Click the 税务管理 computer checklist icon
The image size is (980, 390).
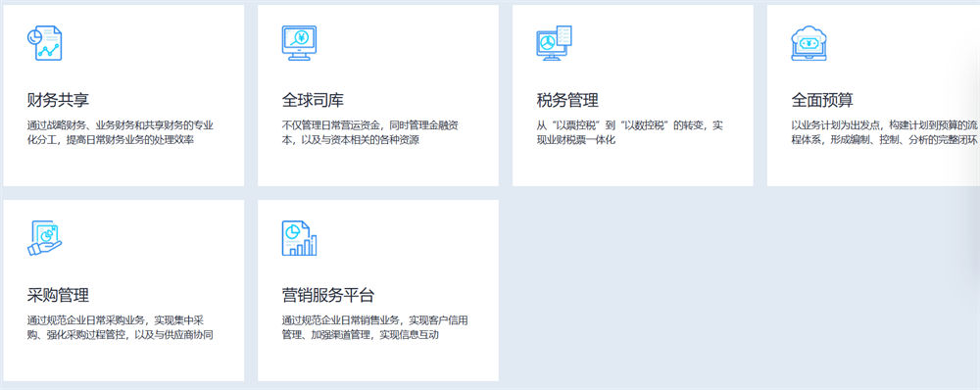pos(554,43)
